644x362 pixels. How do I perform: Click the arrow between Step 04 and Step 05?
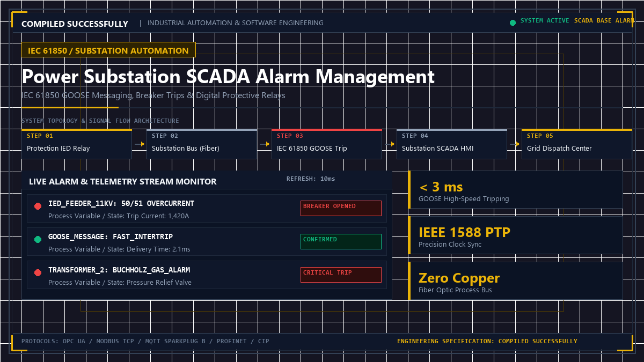514,144
